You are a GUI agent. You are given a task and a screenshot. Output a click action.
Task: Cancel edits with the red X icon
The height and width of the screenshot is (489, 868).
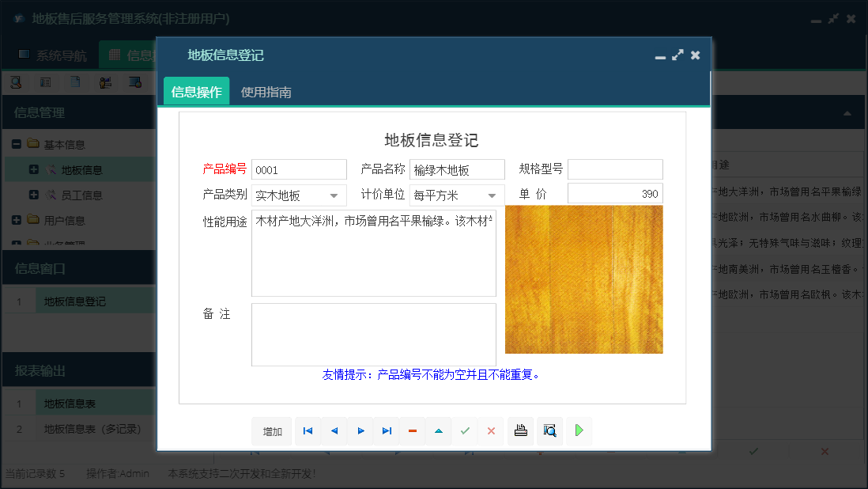(491, 431)
